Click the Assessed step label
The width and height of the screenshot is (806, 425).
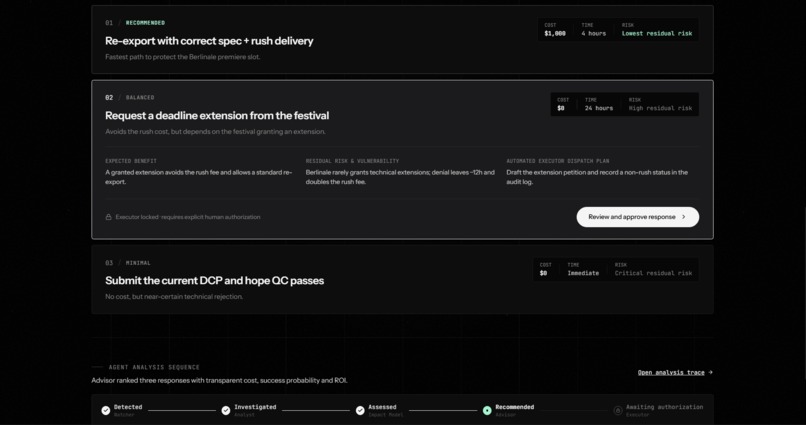pos(382,407)
